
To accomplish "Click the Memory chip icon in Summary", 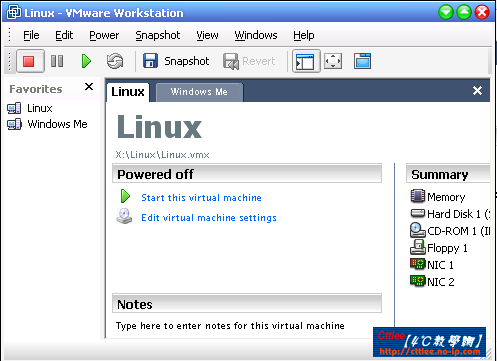I will (x=418, y=196).
